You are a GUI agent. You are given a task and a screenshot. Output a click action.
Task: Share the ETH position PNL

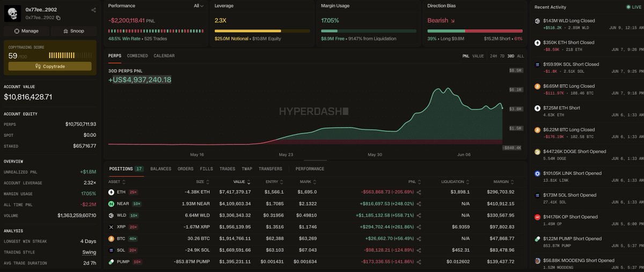coord(419,192)
